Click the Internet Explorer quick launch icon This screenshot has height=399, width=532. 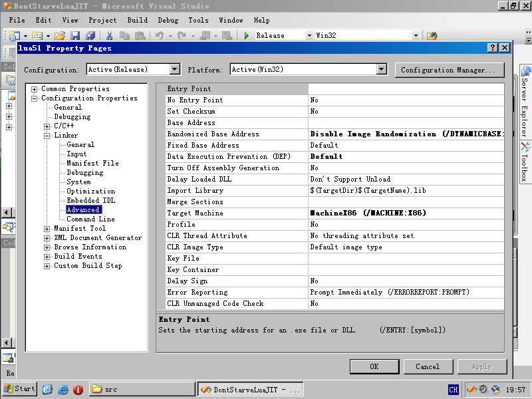[x=63, y=389]
